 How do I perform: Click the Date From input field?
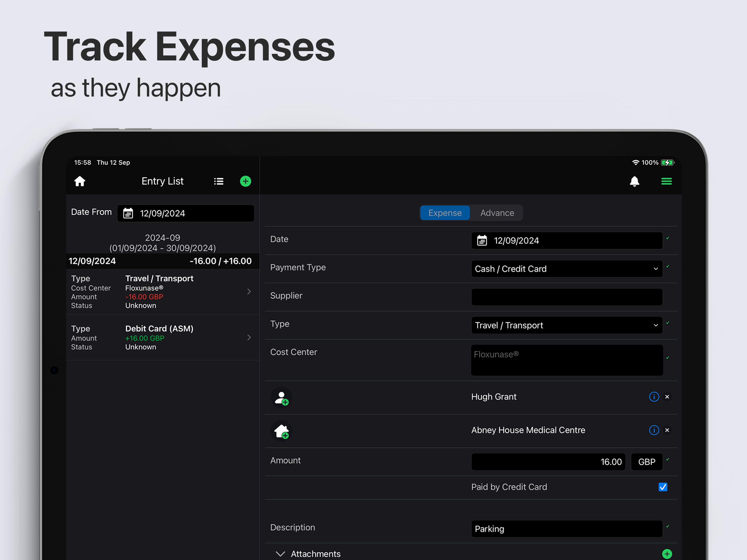tap(186, 214)
